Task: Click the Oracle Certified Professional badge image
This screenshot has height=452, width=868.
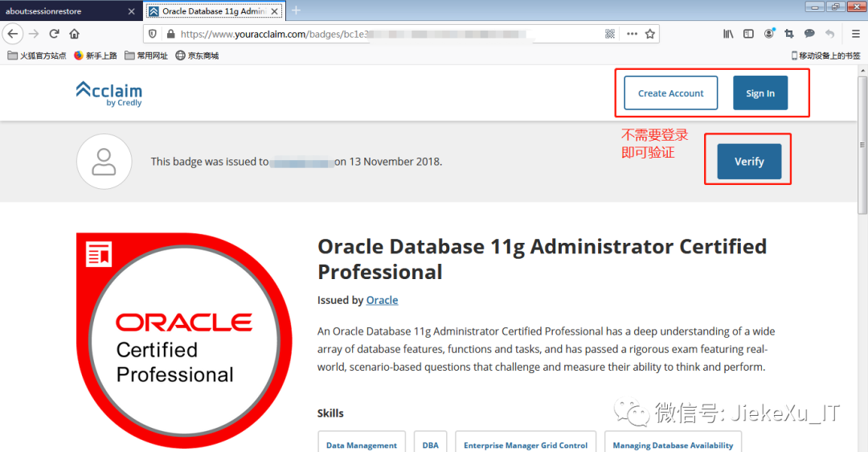Action: 184,340
